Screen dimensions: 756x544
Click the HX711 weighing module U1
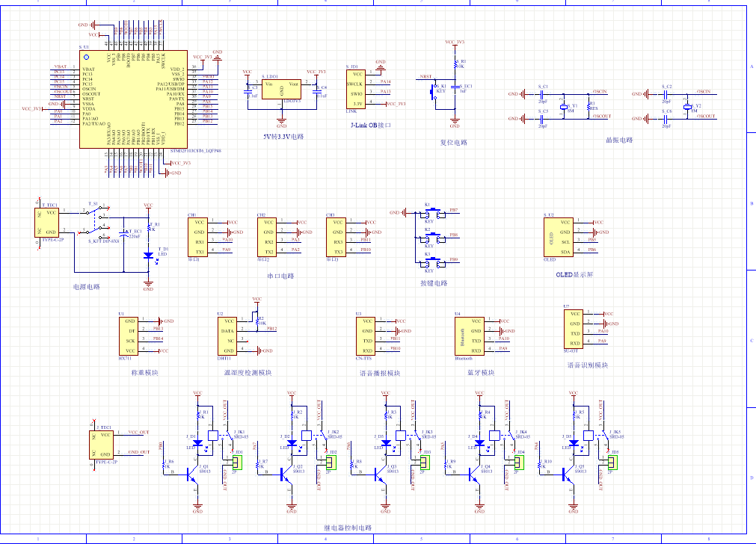(x=129, y=336)
